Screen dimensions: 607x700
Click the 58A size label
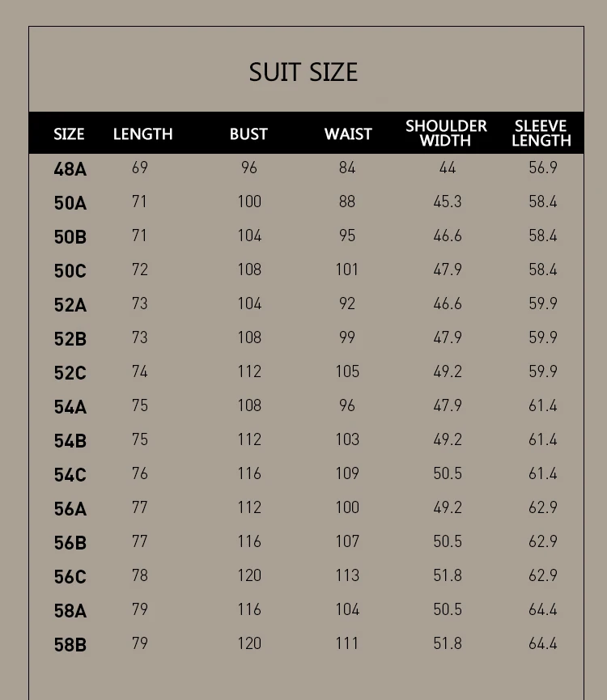coord(70,611)
